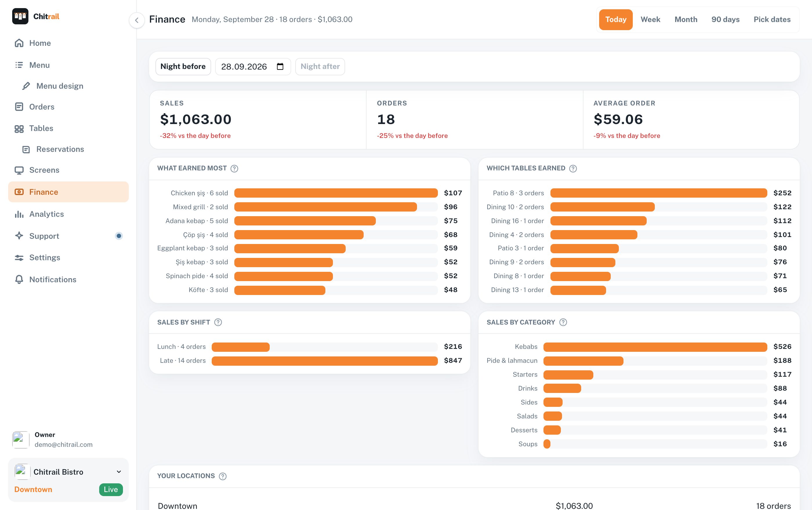Viewport: 812px width, 510px height.
Task: Click the Chicken şiş sales bar
Action: 336,193
